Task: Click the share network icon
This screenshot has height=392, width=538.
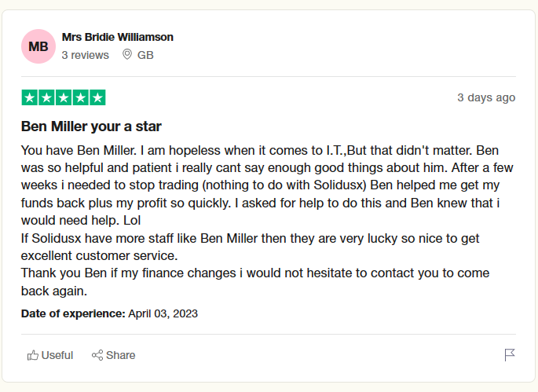Action: coord(97,355)
